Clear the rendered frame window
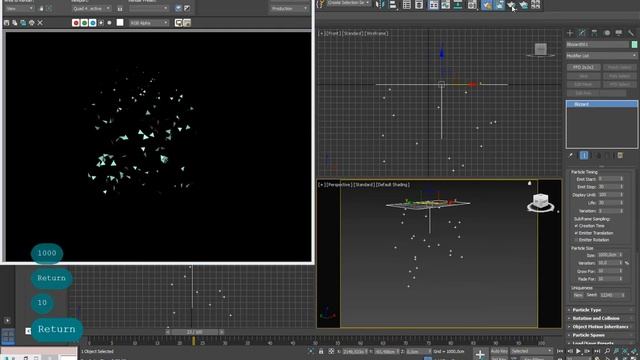This screenshot has height=360, width=640. coord(40,23)
